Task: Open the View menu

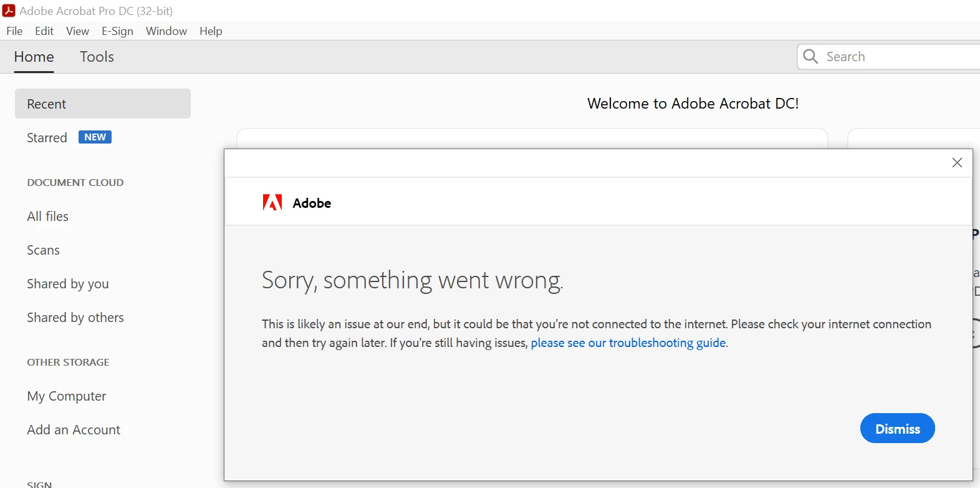Action: pos(77,31)
